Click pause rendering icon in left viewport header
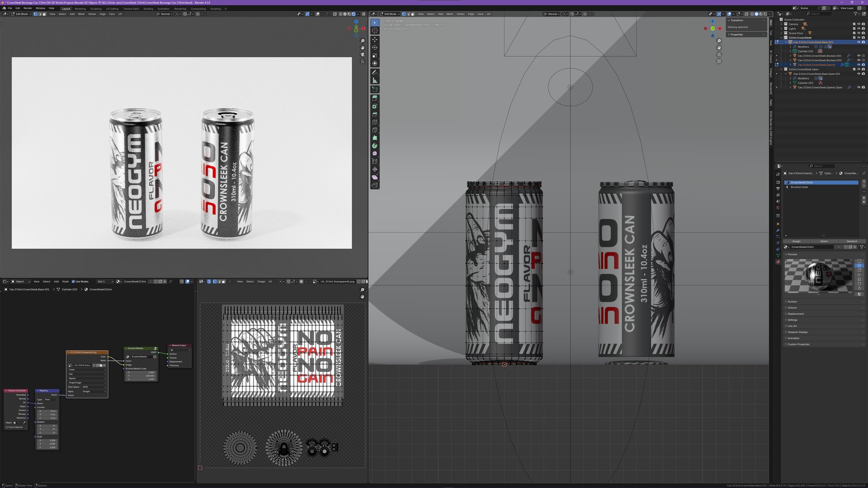The image size is (868, 488). click(x=363, y=14)
